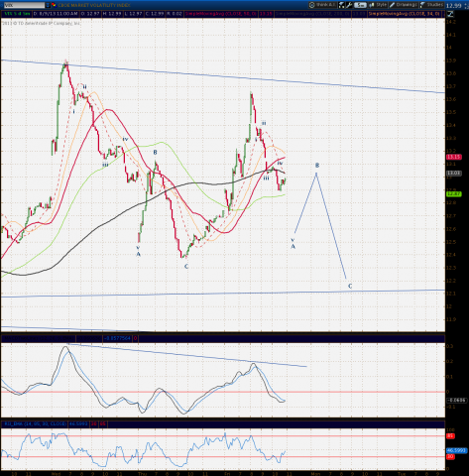Click the orange SimpleMovingAvg 34 study label
This screenshot has width=469, height=476.
tap(405, 14)
